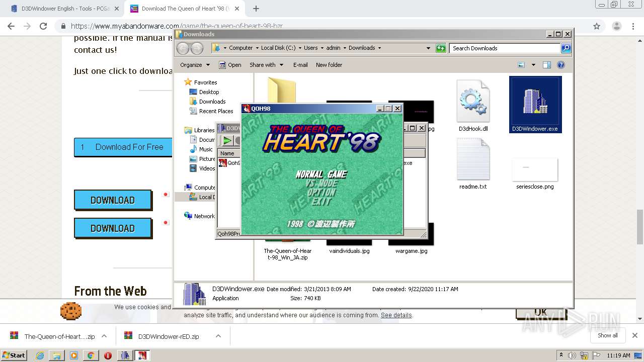Screen dimensions: 644x362
Task: Click the Open toolbar button in Explorer
Action: pyautogui.click(x=230, y=65)
